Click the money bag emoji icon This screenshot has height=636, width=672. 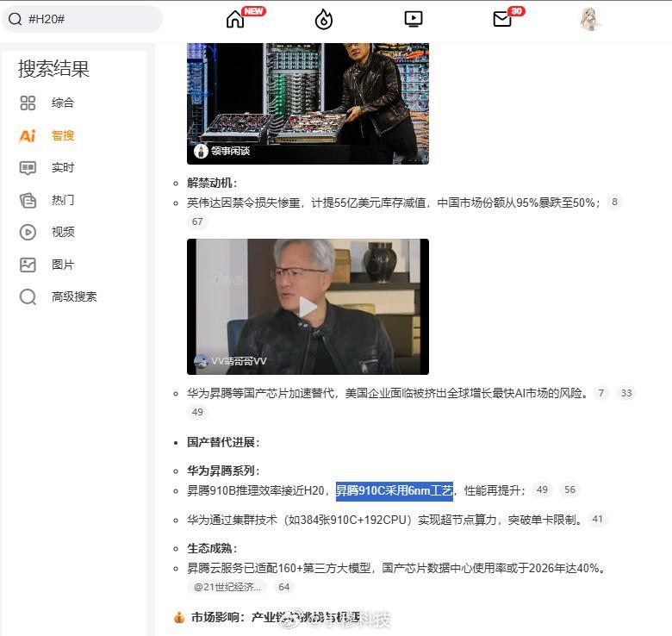[179, 618]
